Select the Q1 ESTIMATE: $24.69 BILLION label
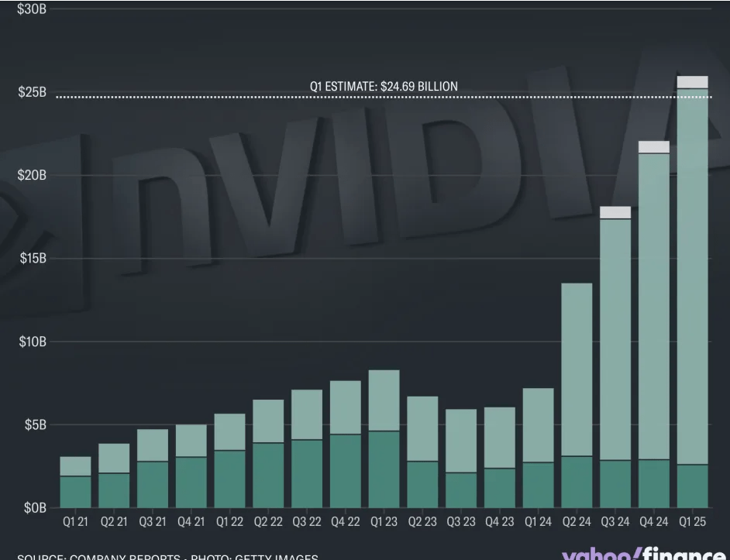730x560 pixels. [x=384, y=87]
